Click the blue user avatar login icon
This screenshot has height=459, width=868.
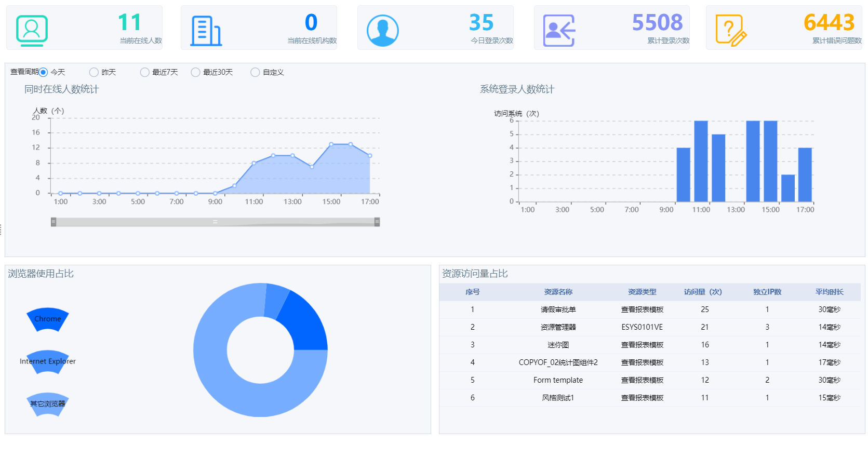[x=382, y=31]
